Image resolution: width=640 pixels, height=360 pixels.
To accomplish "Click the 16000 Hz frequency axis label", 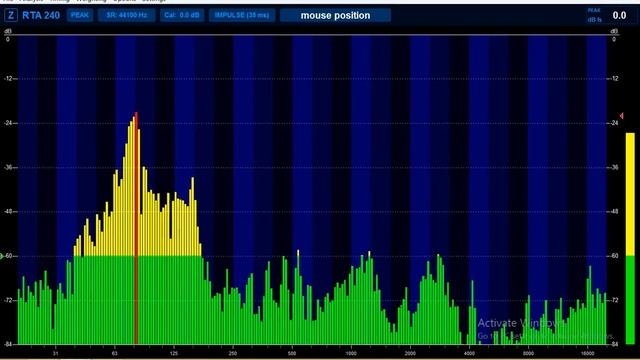I will pos(587,353).
